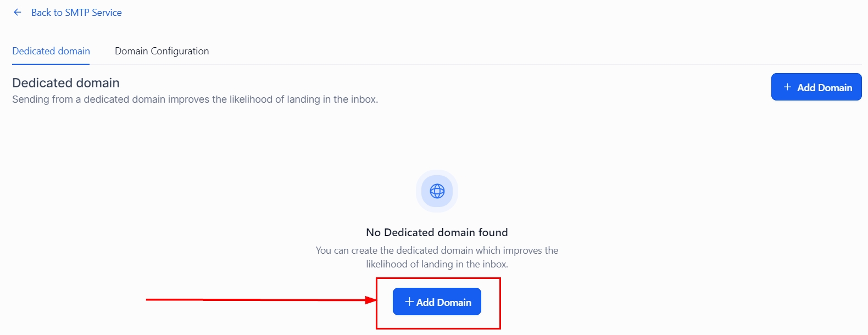This screenshot has height=335, width=868.
Task: Click the back arrow icon
Action: 18,13
